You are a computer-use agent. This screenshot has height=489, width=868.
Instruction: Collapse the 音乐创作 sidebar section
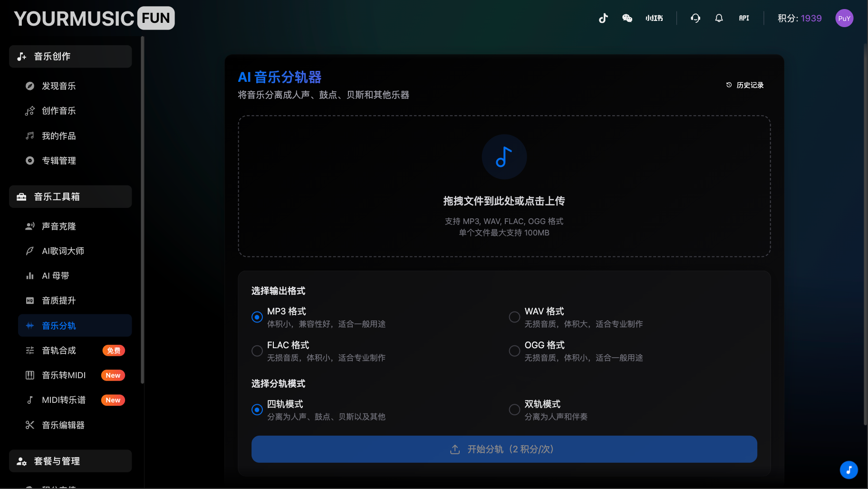click(x=70, y=57)
